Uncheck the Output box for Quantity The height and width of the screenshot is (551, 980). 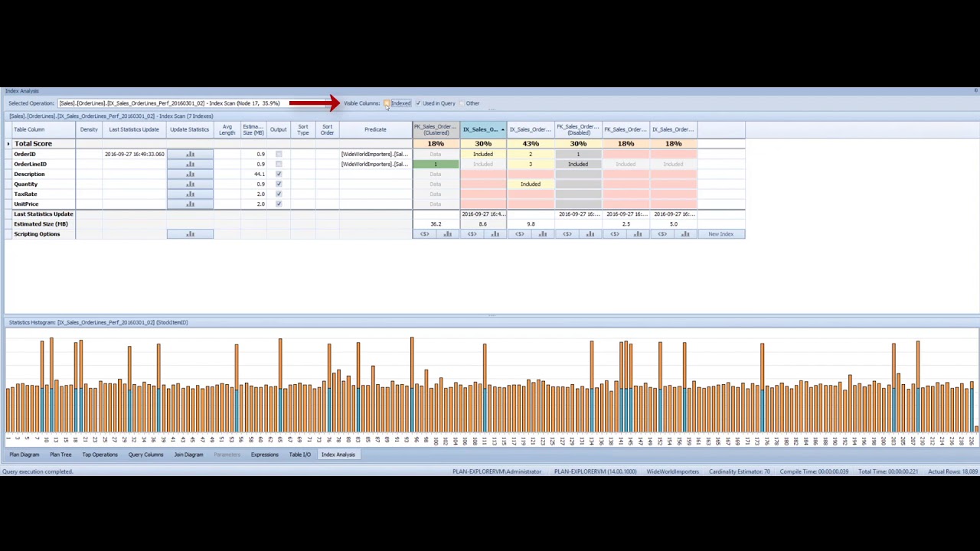point(279,184)
